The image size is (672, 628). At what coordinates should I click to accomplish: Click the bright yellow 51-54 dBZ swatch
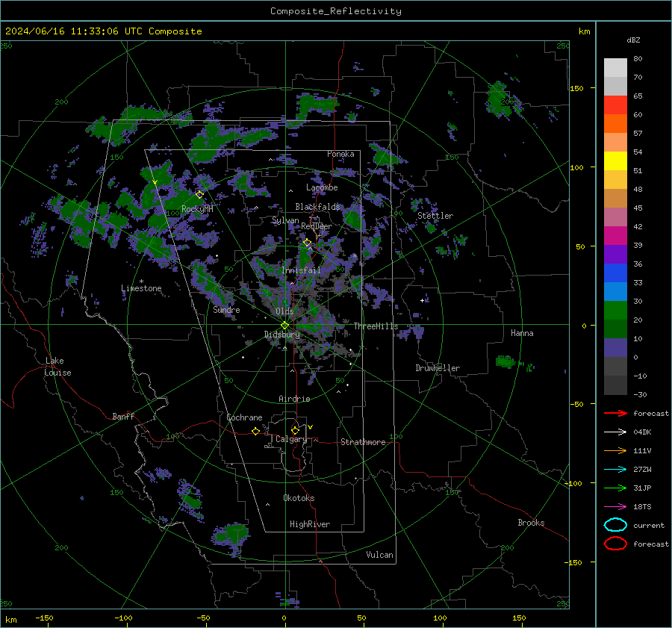point(615,161)
